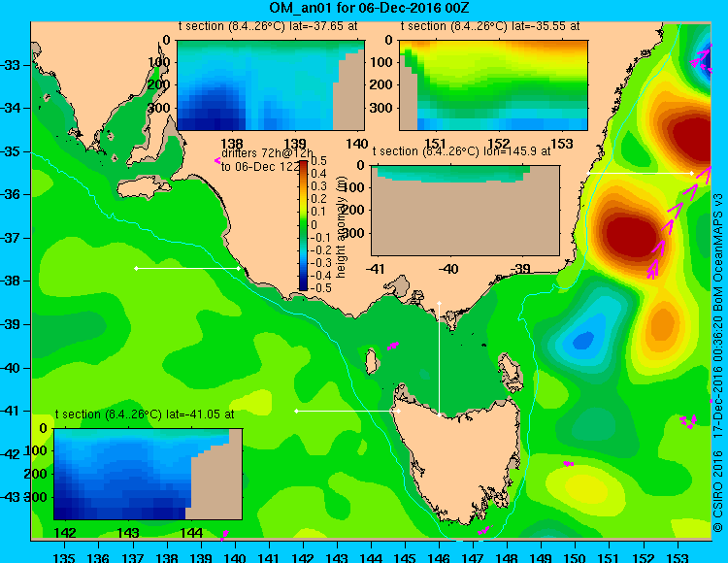Click King Island in western Bass Strait
This screenshot has height=563, width=728.
click(371, 362)
